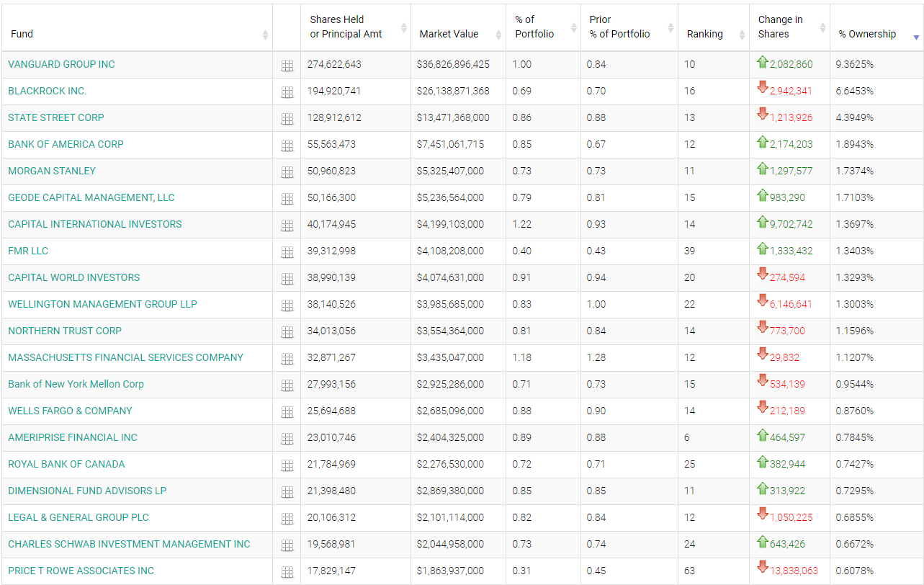This screenshot has height=585, width=924.
Task: Open PRICE T ROWE ASSOCIATES INC link
Action: (x=81, y=571)
